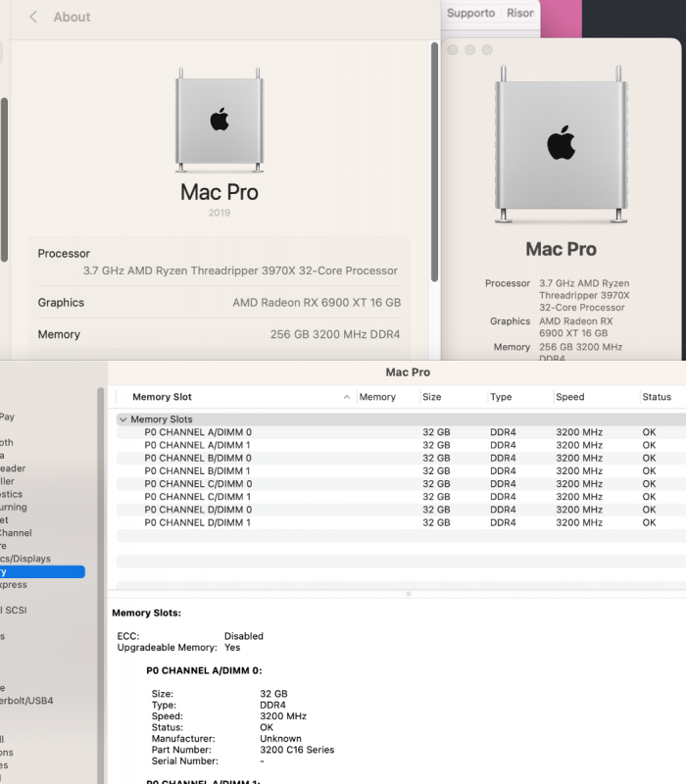Select the Parallel SCSI sidebar item

click(14, 610)
